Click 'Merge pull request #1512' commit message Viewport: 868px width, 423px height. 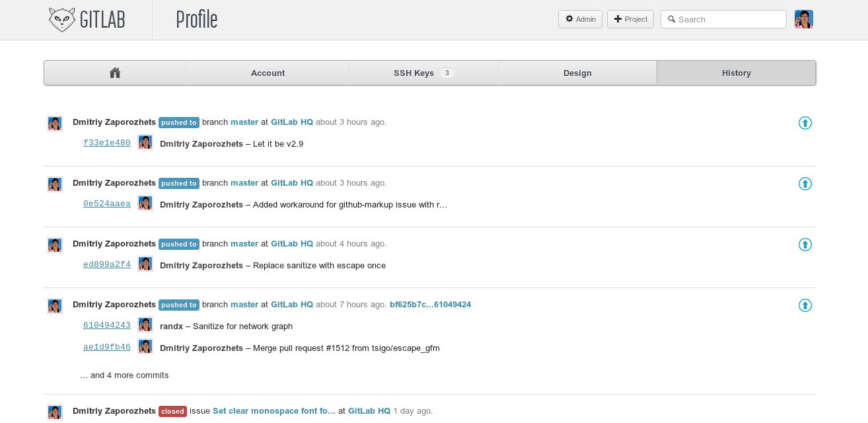point(346,348)
